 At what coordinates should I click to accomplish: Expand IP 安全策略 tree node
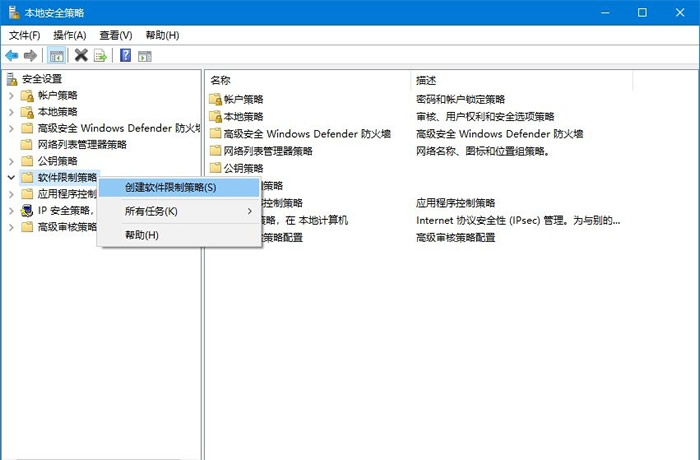(x=11, y=211)
